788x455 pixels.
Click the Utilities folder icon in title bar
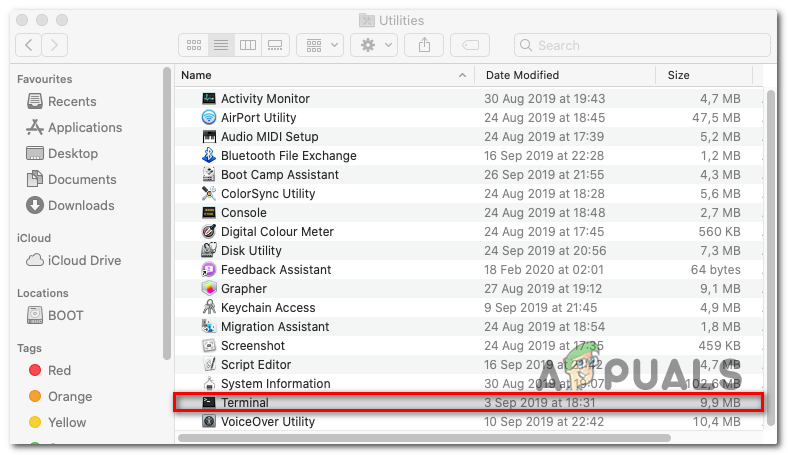(367, 21)
